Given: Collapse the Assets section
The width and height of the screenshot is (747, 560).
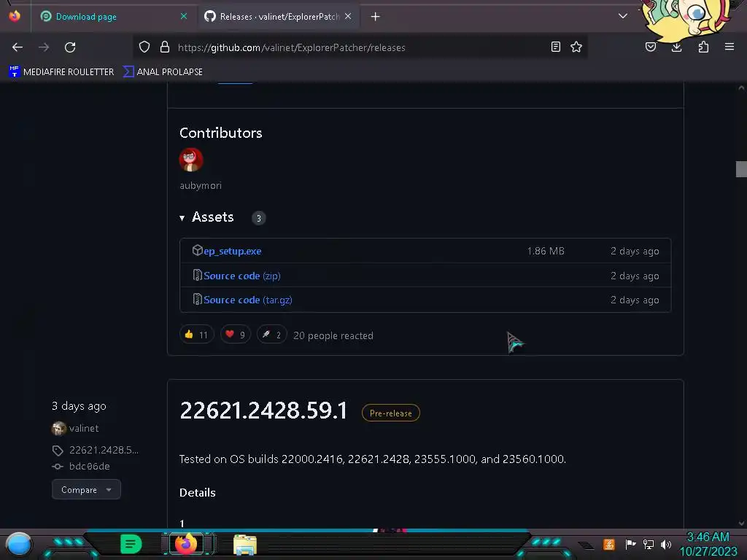Looking at the screenshot, I should [206, 217].
